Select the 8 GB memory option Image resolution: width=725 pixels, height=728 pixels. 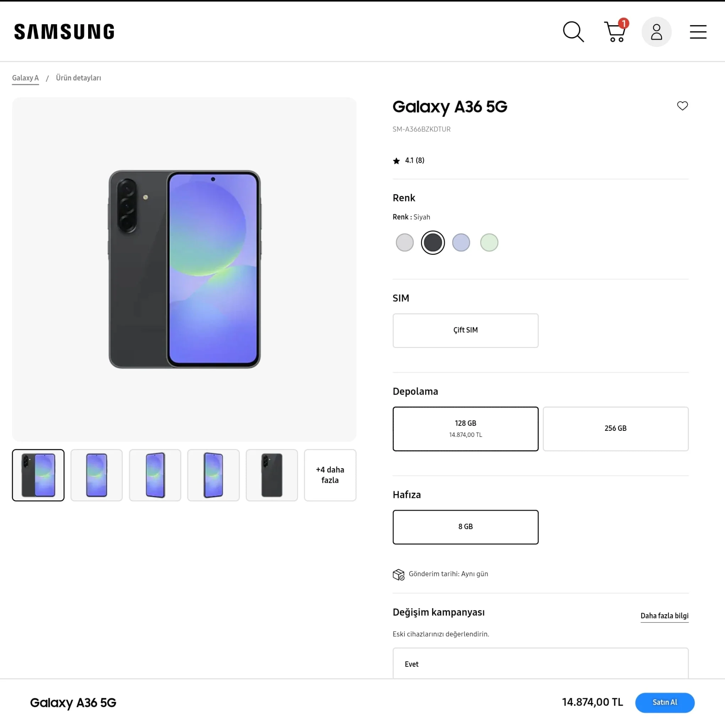[x=465, y=526]
